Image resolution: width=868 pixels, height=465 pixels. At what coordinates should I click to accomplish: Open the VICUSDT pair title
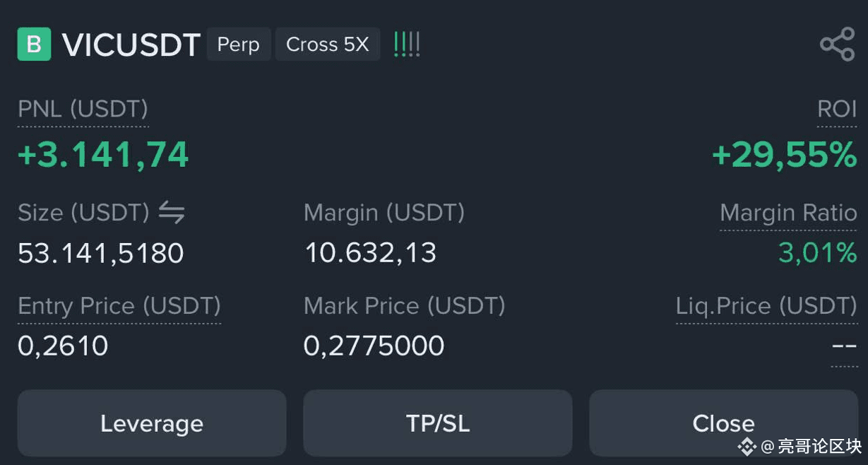tap(131, 45)
